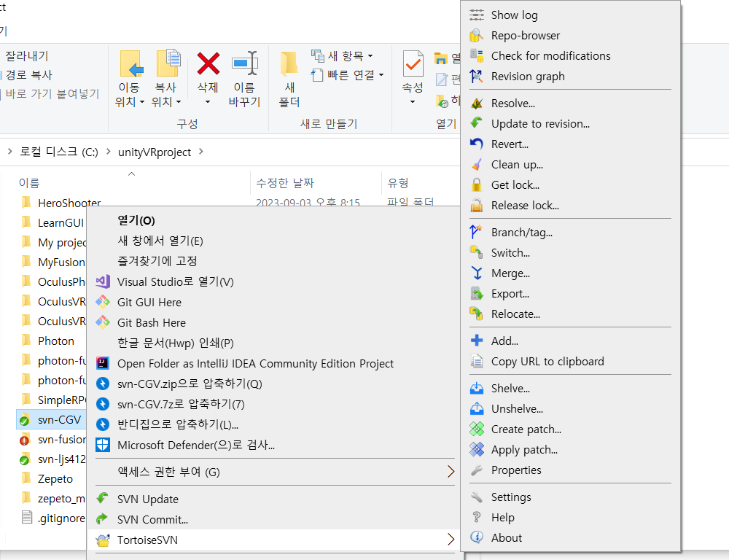
Task: Select the .gitignore file
Action: pyautogui.click(x=61, y=518)
